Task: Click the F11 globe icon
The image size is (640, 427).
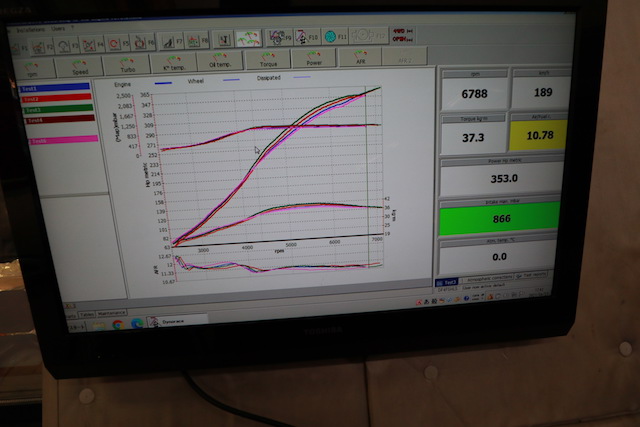Action: click(332, 37)
